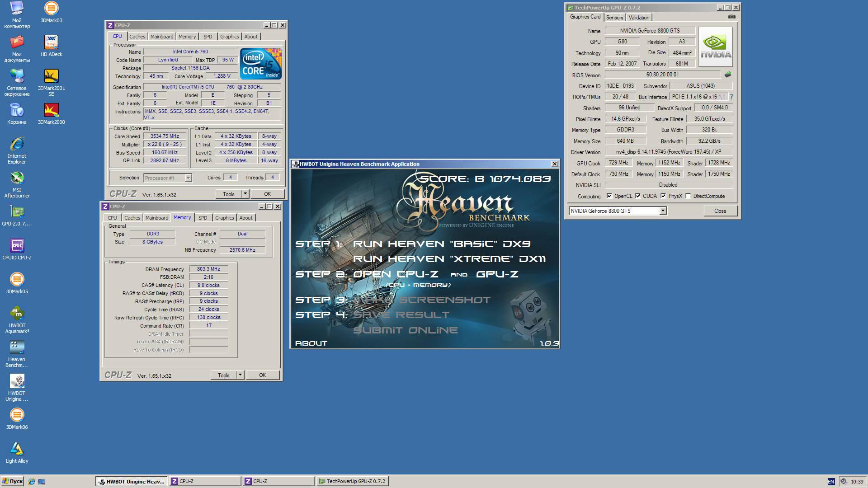Image resolution: width=868 pixels, height=488 pixels.
Task: Click the ABOUT link in Heaven Benchmark
Action: click(x=311, y=343)
